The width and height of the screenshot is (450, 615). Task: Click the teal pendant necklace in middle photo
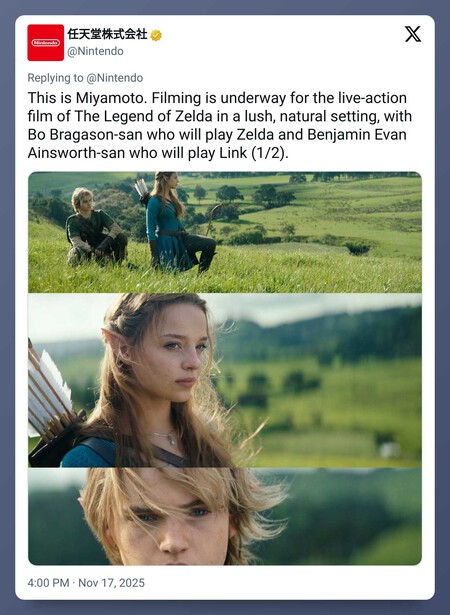coord(170,439)
